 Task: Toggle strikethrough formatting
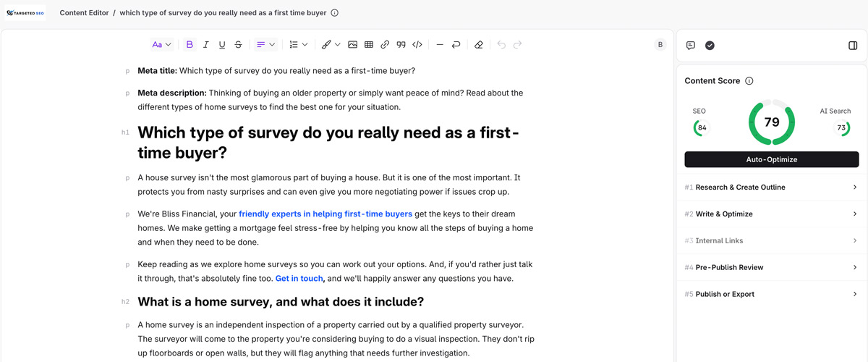coord(238,45)
